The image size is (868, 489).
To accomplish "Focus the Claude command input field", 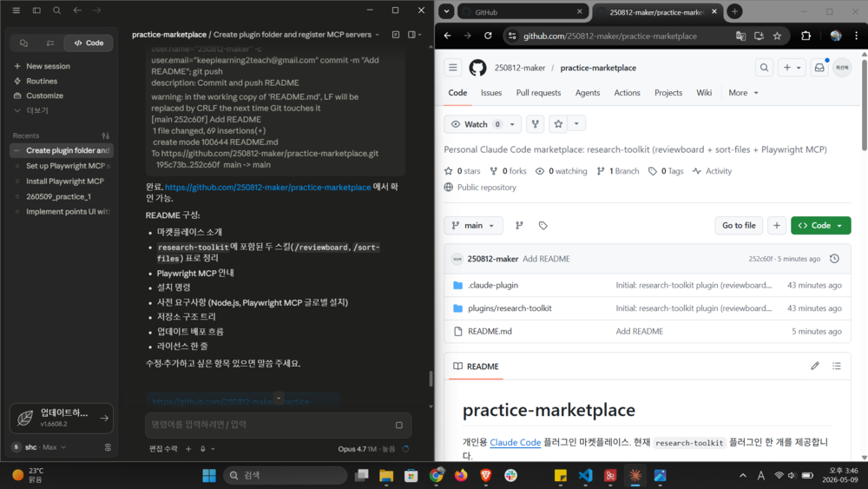I will coord(270,425).
